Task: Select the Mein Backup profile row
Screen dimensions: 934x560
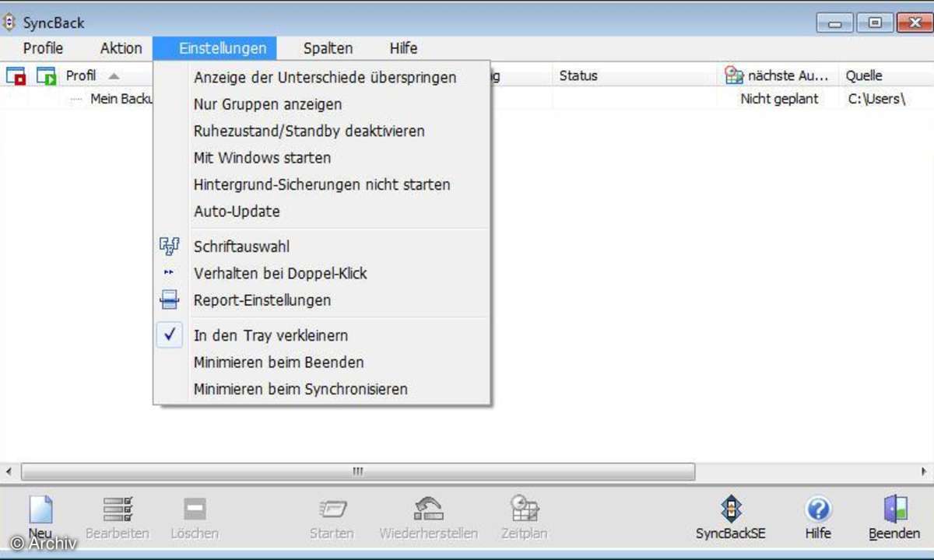Action: point(123,99)
